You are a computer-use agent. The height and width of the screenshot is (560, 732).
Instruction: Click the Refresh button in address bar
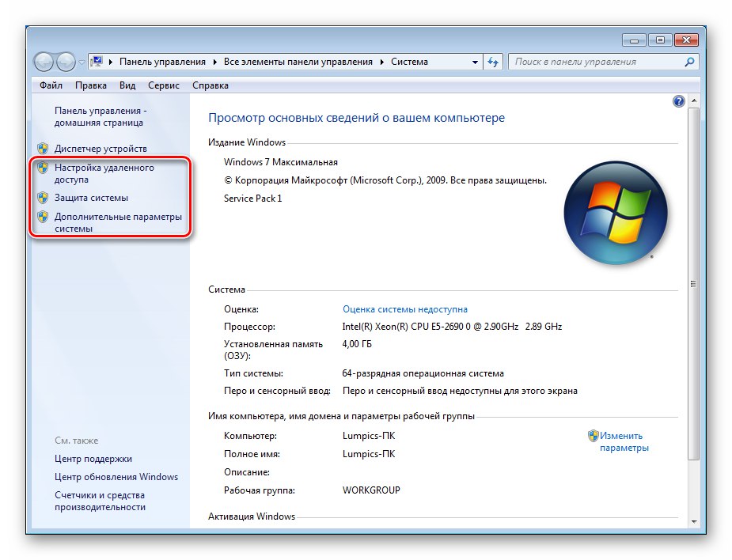pyautogui.click(x=493, y=62)
